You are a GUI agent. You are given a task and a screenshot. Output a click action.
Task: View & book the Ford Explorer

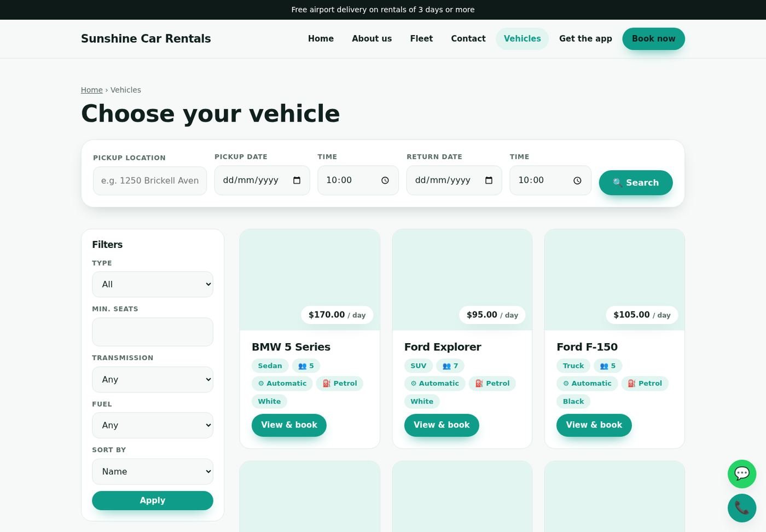tap(442, 425)
